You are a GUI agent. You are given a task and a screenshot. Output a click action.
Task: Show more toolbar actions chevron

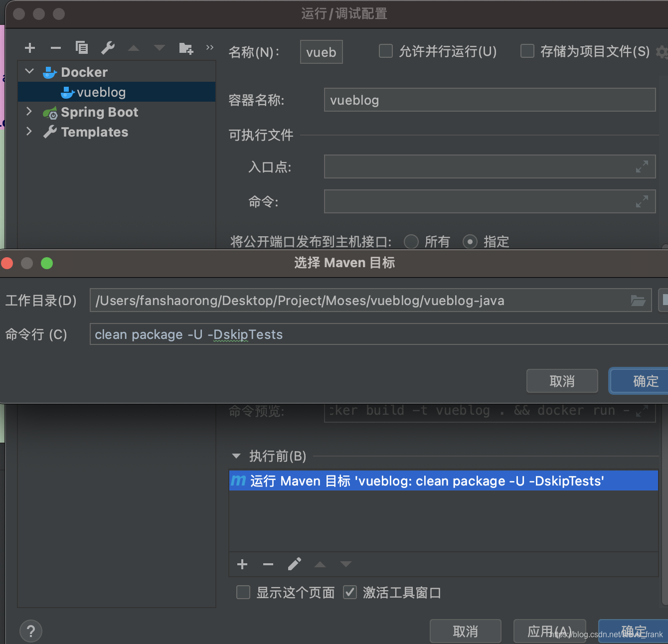tap(210, 47)
